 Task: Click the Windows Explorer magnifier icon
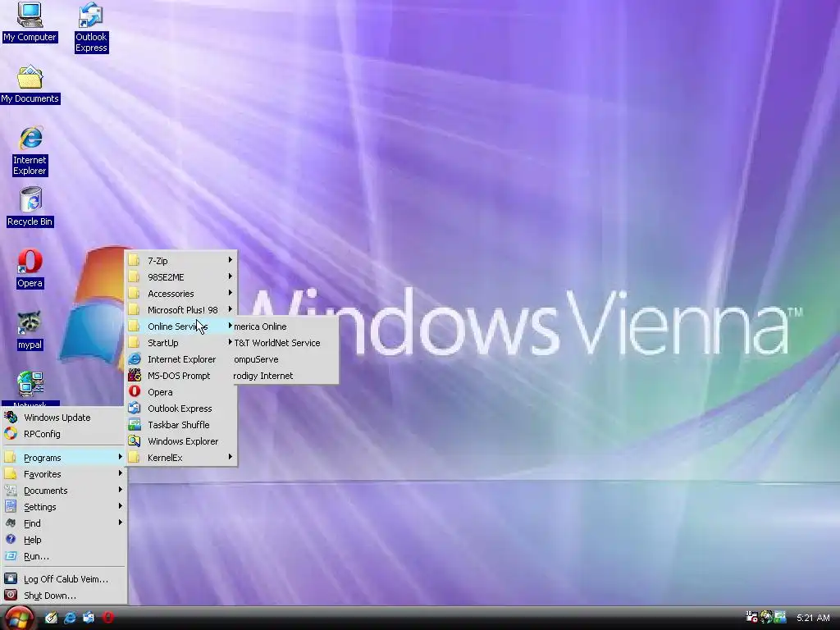tap(135, 441)
